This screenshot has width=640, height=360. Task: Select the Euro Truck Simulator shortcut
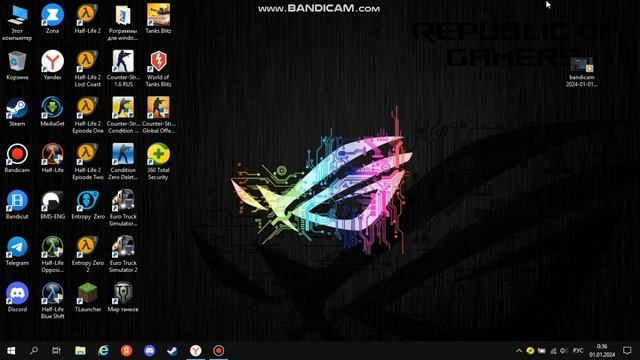click(123, 208)
